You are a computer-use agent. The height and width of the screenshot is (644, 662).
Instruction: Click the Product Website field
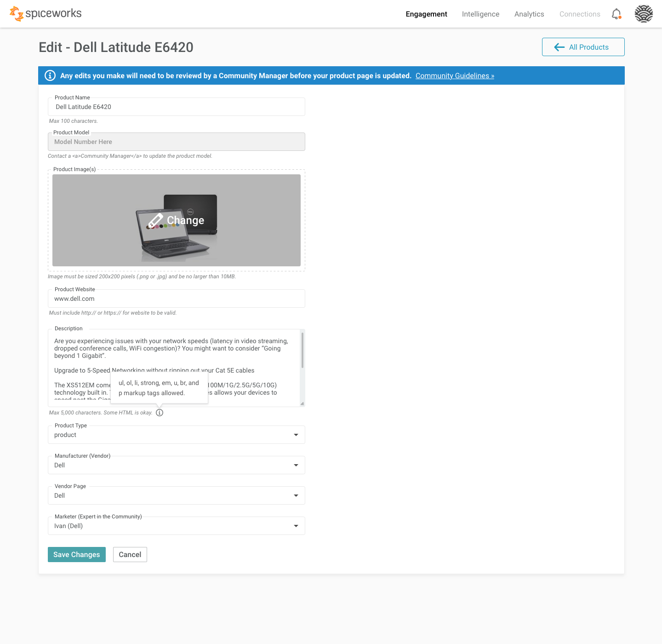coord(177,299)
